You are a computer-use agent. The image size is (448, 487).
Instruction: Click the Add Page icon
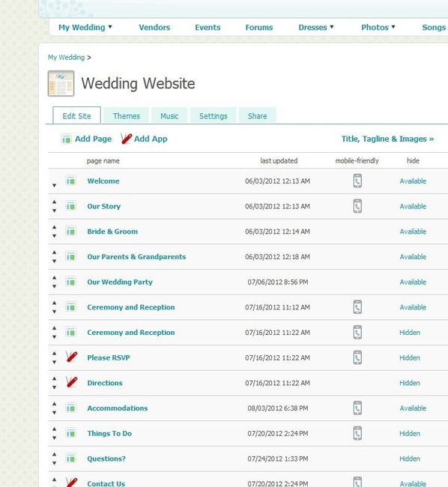pos(66,139)
